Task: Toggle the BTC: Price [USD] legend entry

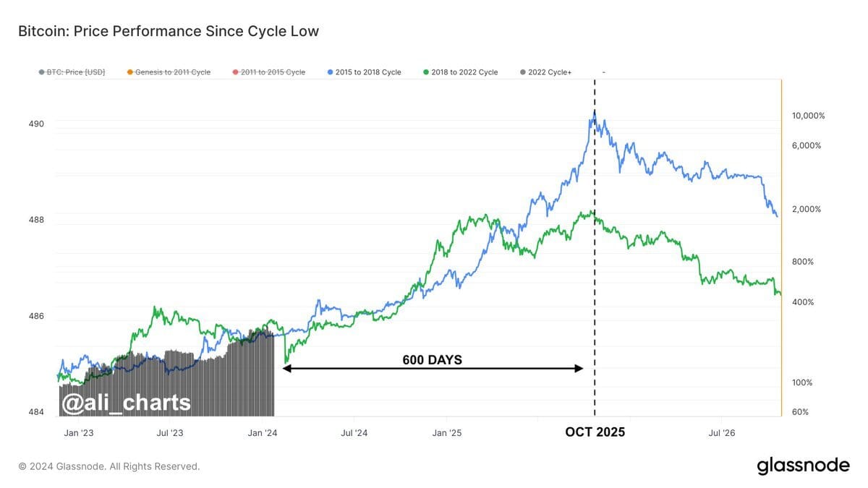Action: pyautogui.click(x=72, y=72)
